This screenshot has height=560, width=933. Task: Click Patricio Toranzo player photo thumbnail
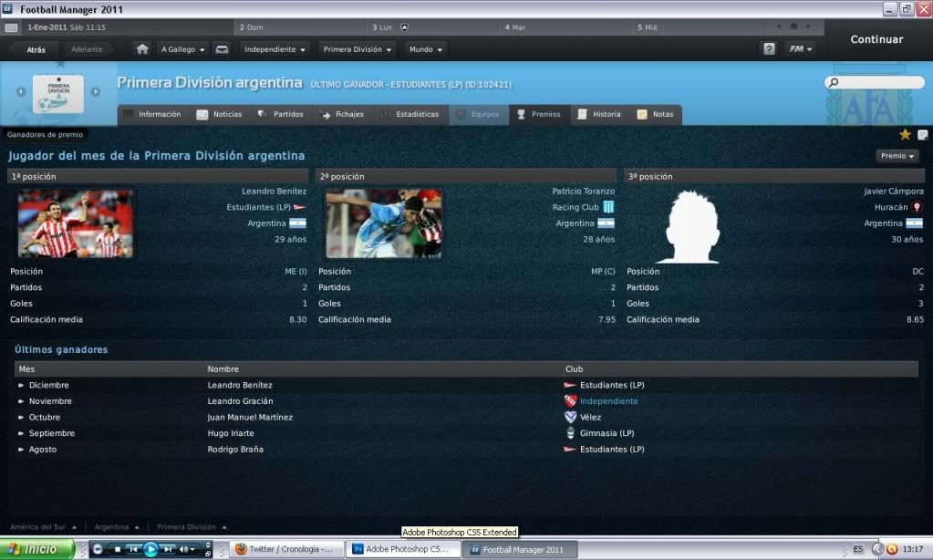pos(384,223)
